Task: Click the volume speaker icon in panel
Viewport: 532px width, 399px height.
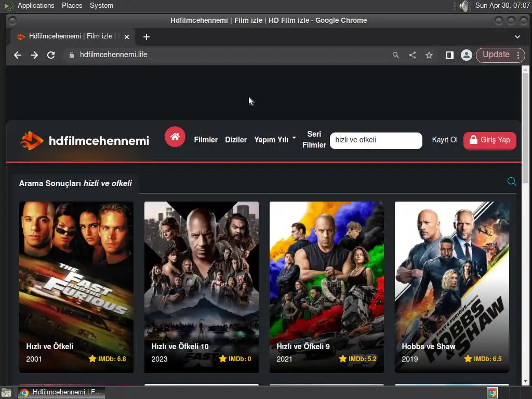Action: pyautogui.click(x=464, y=6)
